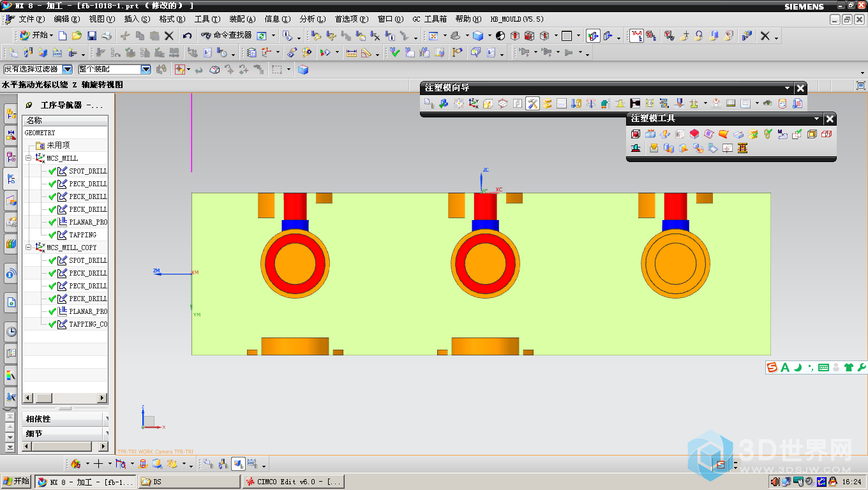The image size is (868, 490).
Task: Open the 注塑模工具 toolbar options arrow
Action: [817, 119]
